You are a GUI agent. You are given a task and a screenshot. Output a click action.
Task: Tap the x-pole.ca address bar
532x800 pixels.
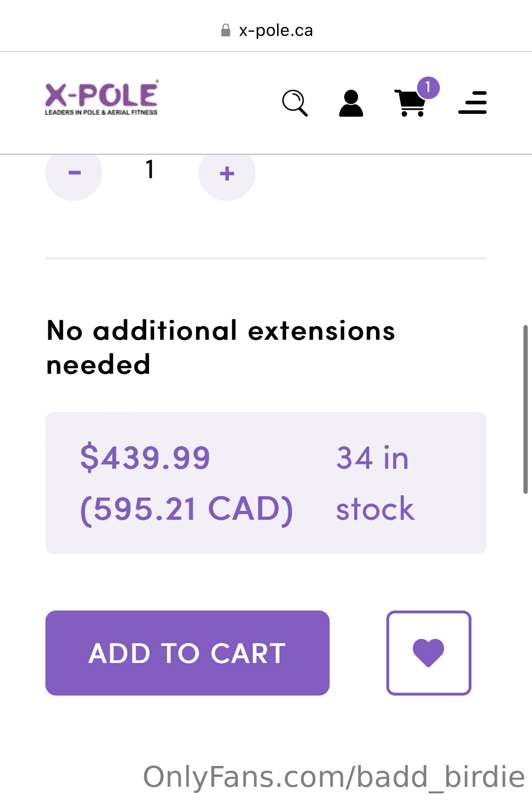click(x=266, y=31)
